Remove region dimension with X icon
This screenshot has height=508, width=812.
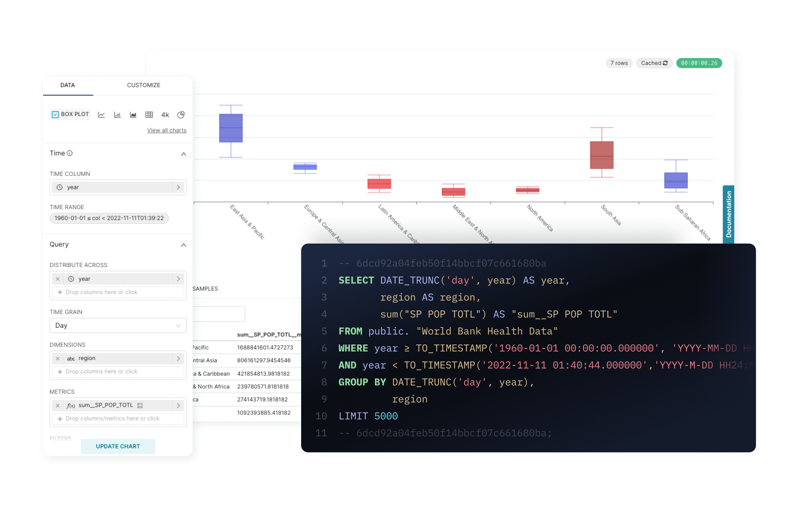point(58,358)
